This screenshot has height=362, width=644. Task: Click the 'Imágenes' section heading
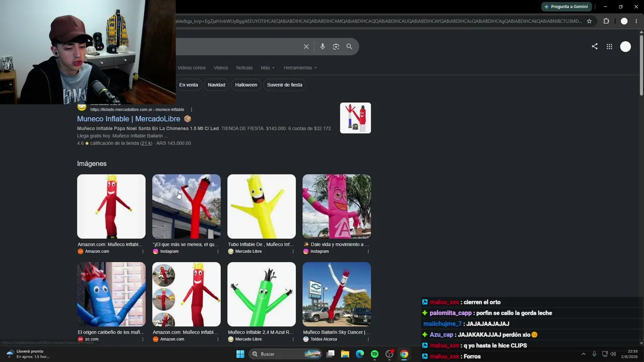[x=92, y=163]
